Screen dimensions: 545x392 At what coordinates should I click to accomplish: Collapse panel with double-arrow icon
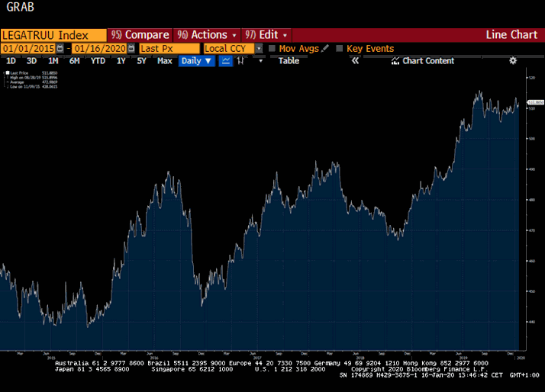tap(355, 61)
